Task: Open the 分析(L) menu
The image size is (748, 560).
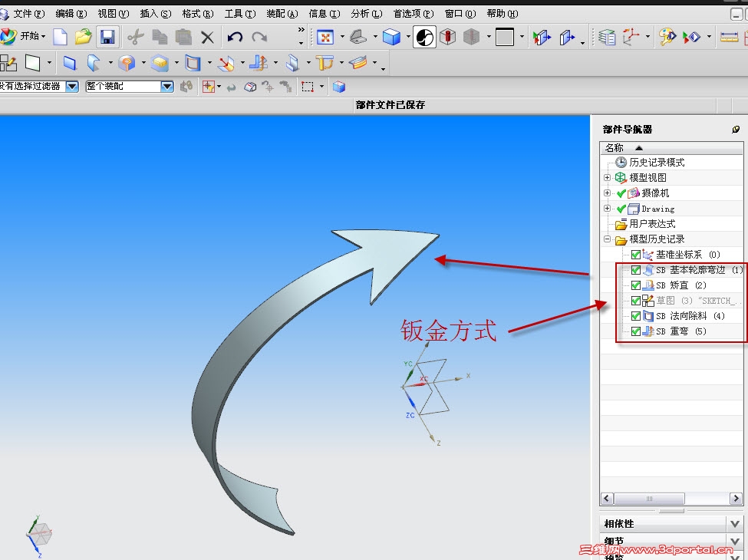Action: tap(367, 14)
